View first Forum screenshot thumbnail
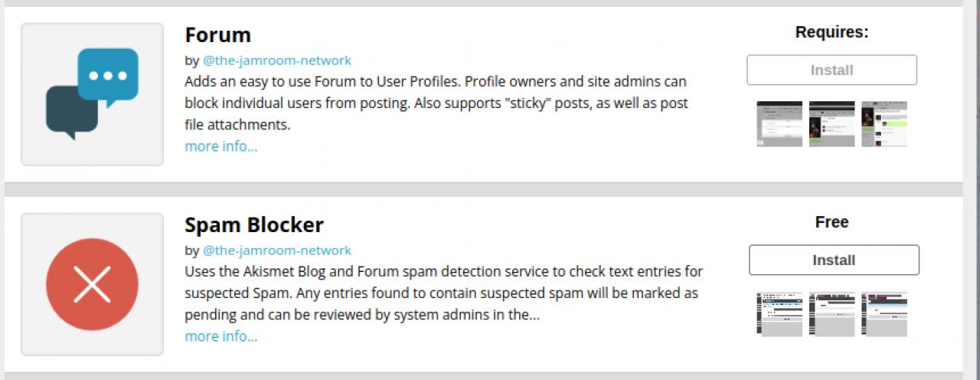This screenshot has width=980, height=380. coord(779,124)
